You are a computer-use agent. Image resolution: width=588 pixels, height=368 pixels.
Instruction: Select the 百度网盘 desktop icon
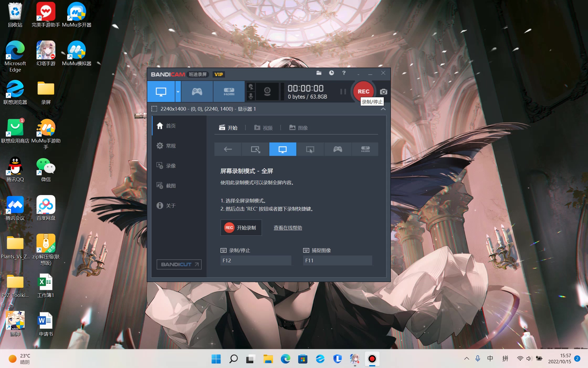click(x=46, y=208)
